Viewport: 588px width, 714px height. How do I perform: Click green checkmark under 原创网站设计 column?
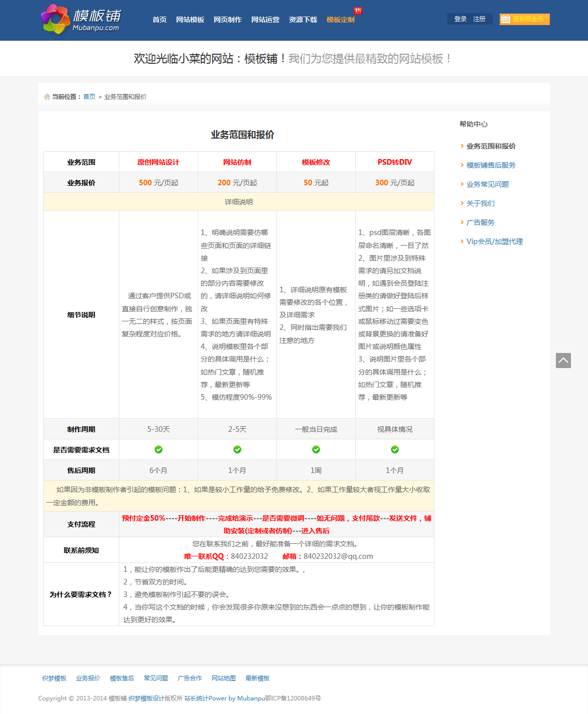coord(159,449)
